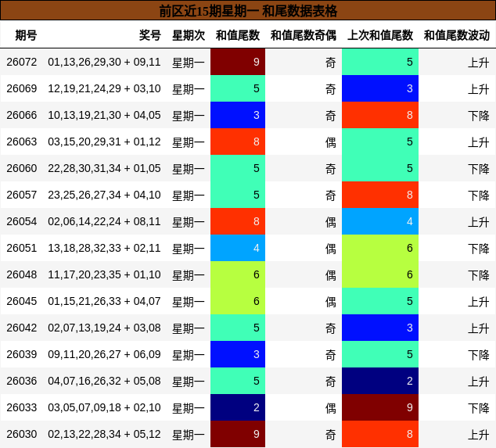Select winning numbers 01,13,26,29,30 + 09,11
Screen dimensions: 496x448
(104, 62)
